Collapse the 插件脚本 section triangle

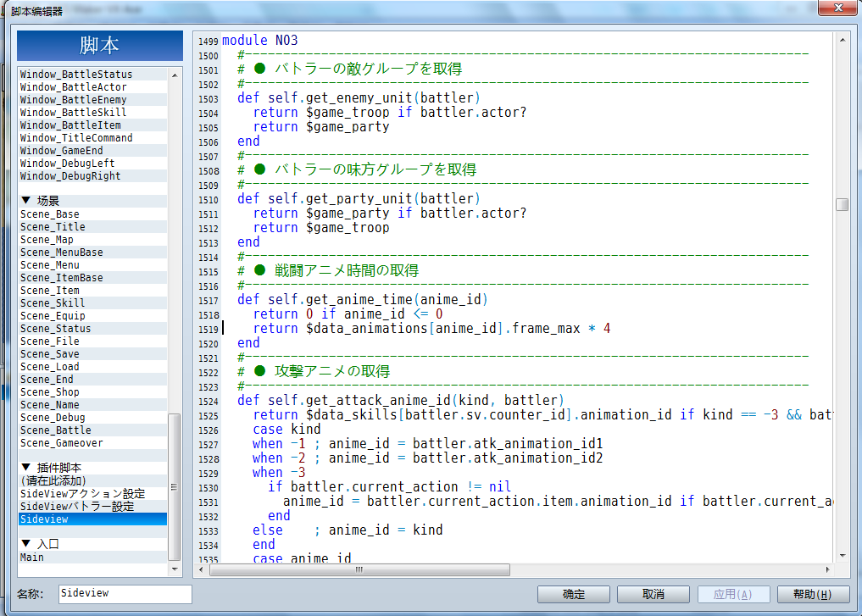coord(25,467)
